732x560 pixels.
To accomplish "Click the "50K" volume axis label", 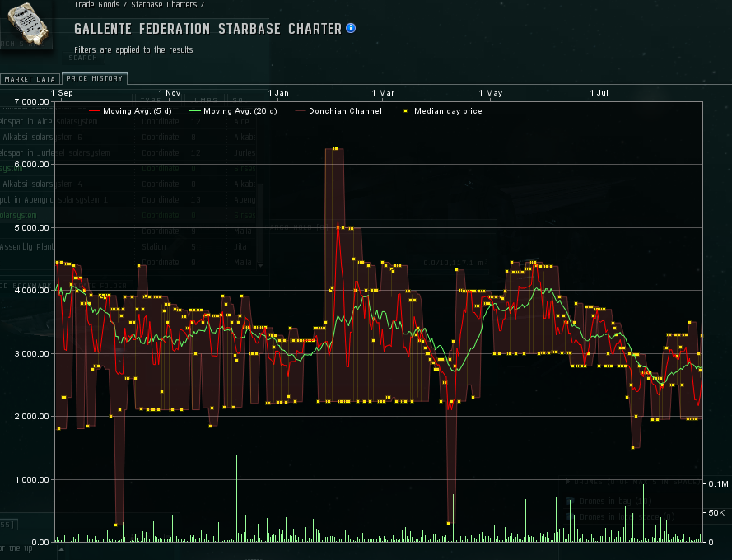I will pos(716,513).
